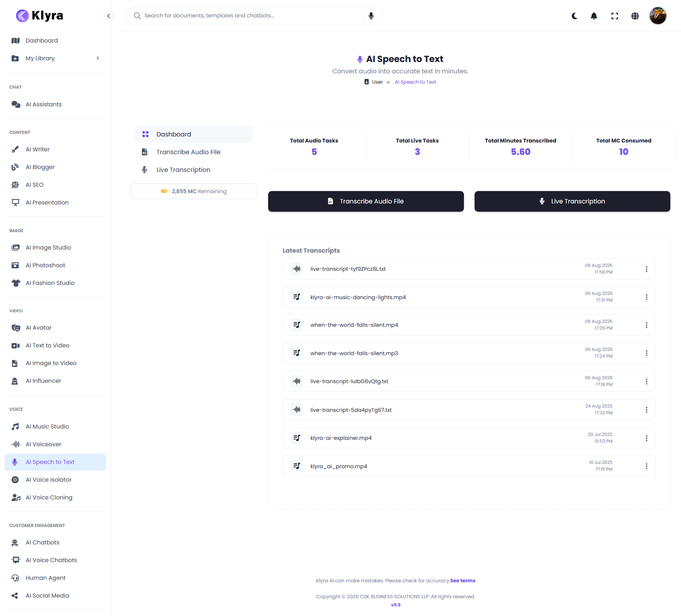Open AI Image to Video icon

[x=15, y=363]
